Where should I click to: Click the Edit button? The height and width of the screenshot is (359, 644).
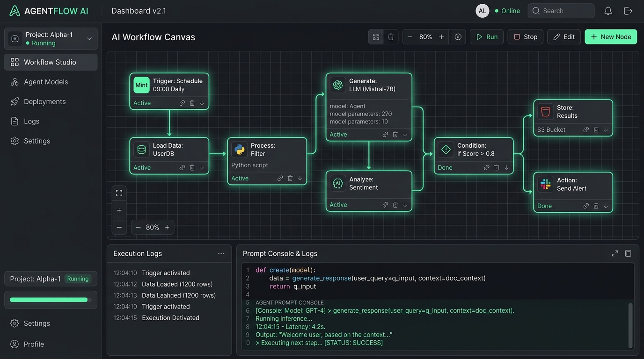(564, 37)
